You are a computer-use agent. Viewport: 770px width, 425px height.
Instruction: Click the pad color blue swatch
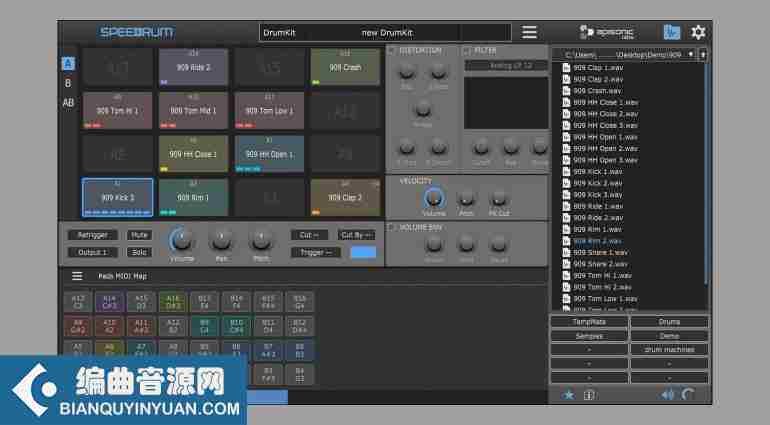tap(363, 252)
